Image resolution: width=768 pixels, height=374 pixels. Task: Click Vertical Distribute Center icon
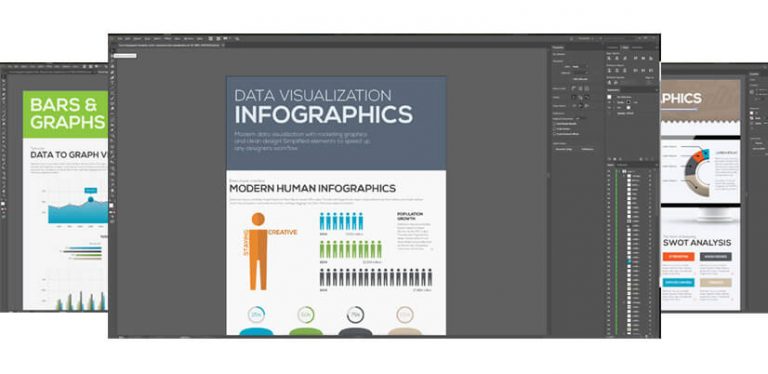(x=617, y=70)
